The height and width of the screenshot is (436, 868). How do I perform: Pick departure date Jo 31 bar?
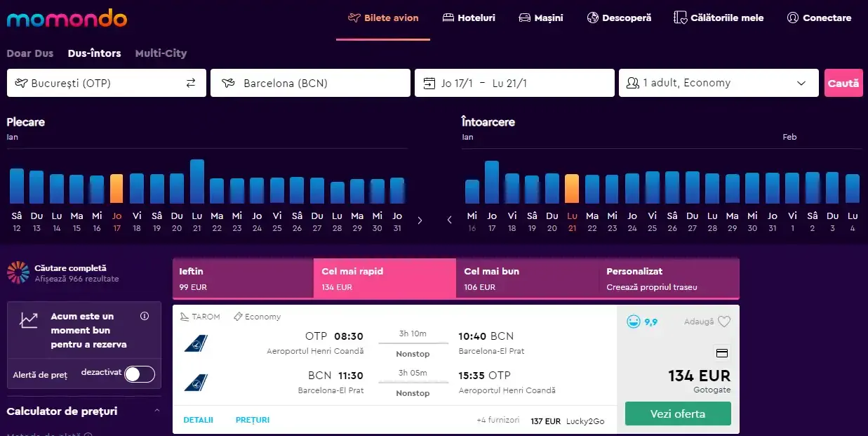point(397,190)
